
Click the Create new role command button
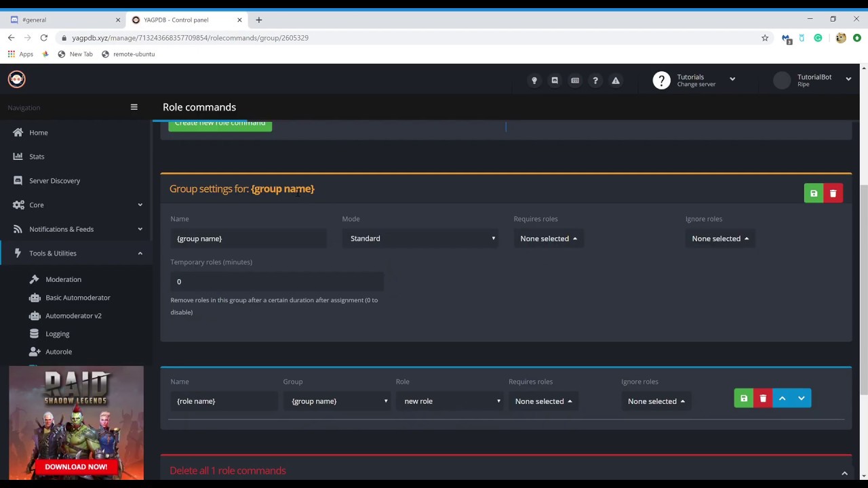[x=220, y=125]
